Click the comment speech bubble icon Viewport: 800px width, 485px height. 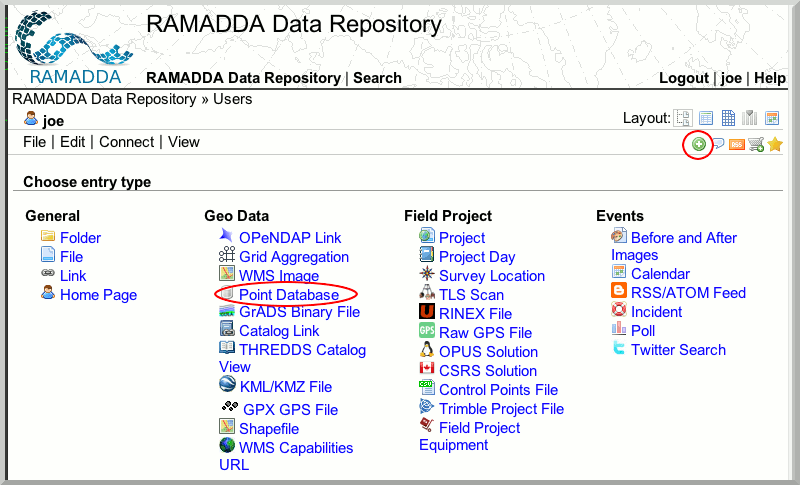tap(717, 144)
